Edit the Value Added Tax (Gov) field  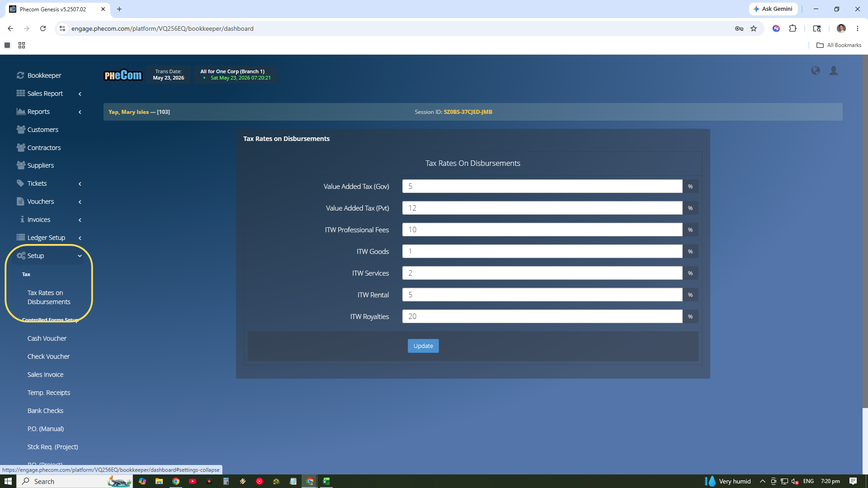[542, 186]
